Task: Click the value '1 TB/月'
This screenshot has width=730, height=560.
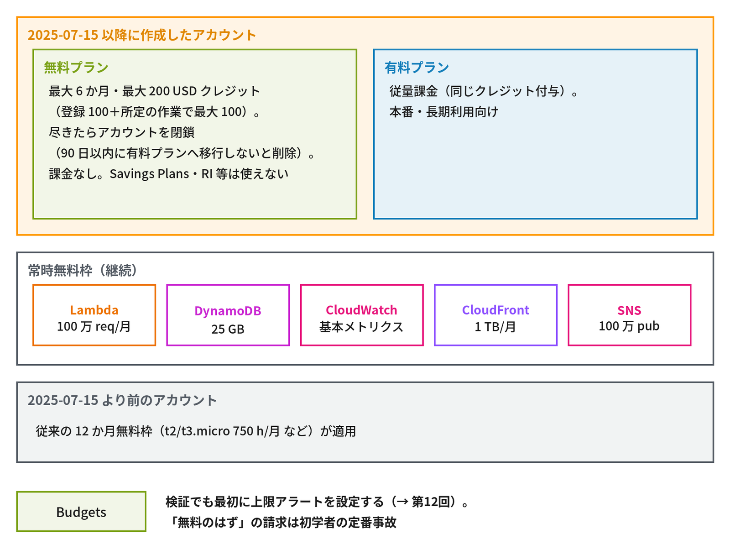Action: tap(495, 327)
